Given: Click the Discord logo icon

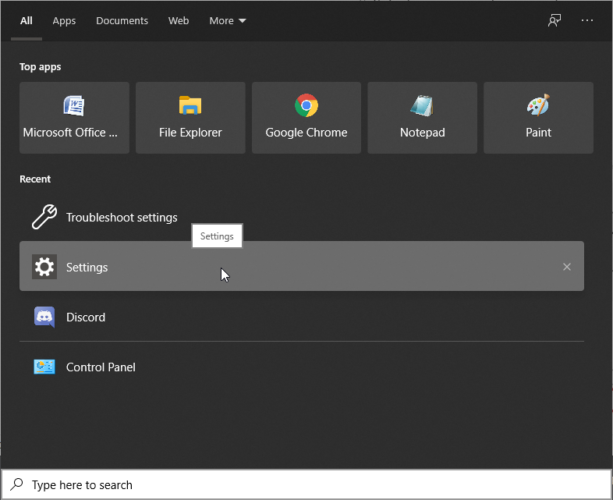Looking at the screenshot, I should pyautogui.click(x=44, y=317).
